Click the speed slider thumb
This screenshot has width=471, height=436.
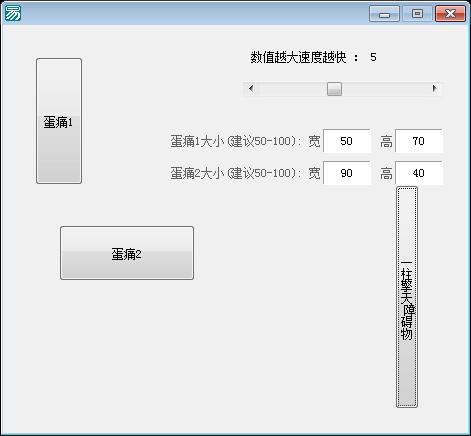pos(334,89)
